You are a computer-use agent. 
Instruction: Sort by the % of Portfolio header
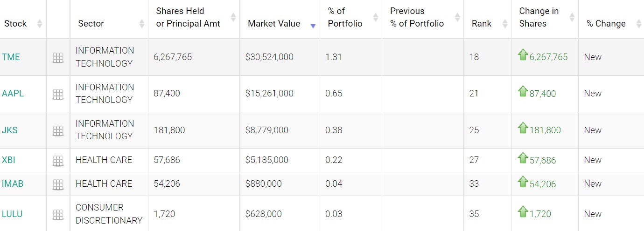point(345,17)
